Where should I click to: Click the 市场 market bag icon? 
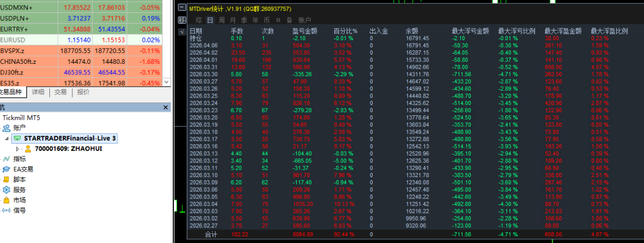pyautogui.click(x=6, y=200)
